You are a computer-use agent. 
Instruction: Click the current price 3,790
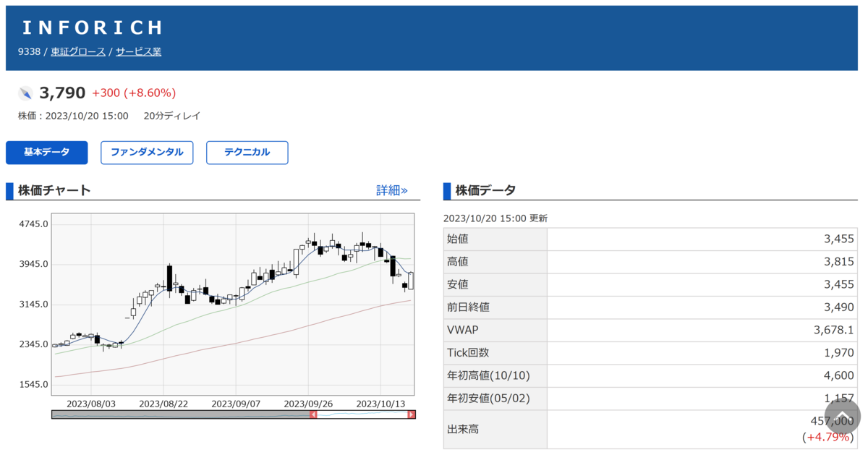62,93
